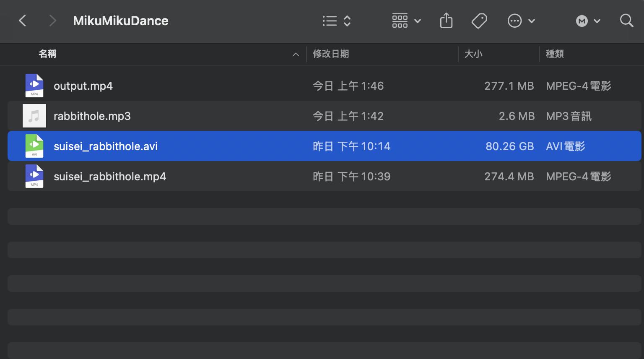Click the back navigation arrow

click(x=23, y=21)
